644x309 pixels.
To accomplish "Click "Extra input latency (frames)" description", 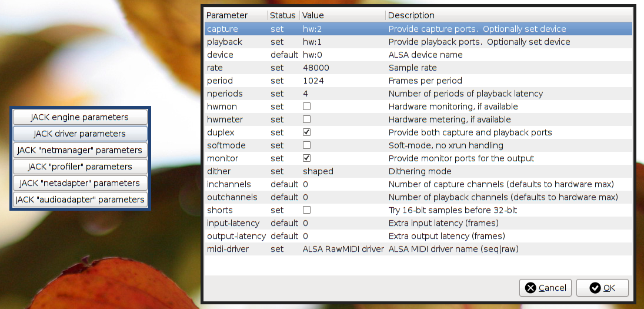I will [x=443, y=223].
